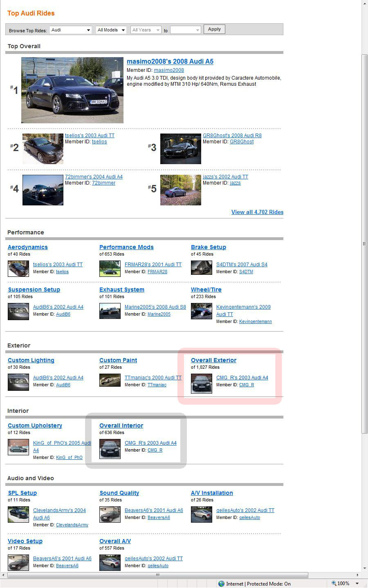The image size is (368, 588).
Task: Open the All Models dropdown
Action: coord(111,30)
